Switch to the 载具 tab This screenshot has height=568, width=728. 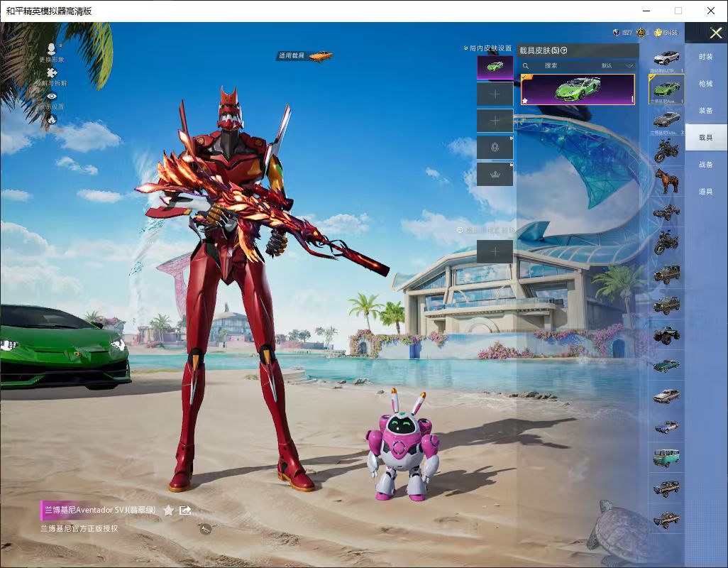tap(706, 138)
